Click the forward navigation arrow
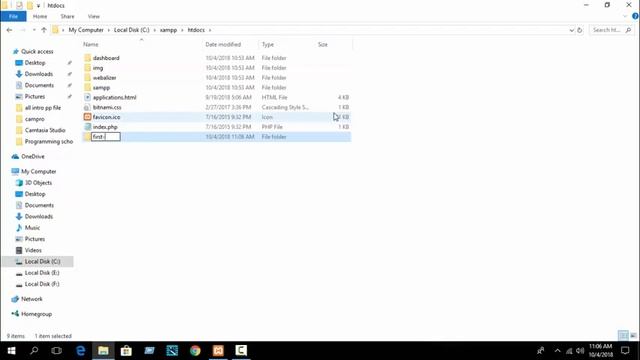The image size is (640, 360). pyautogui.click(x=23, y=30)
